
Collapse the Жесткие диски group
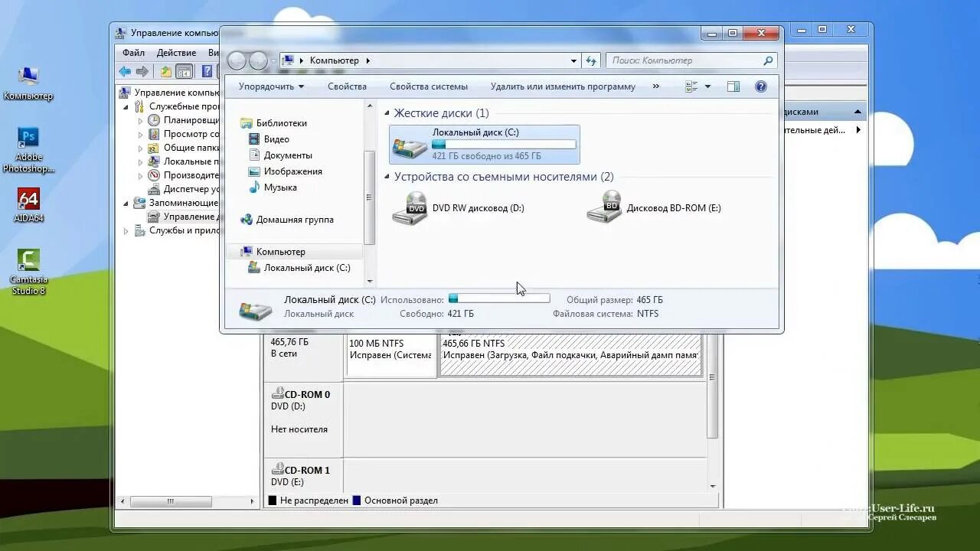[387, 113]
